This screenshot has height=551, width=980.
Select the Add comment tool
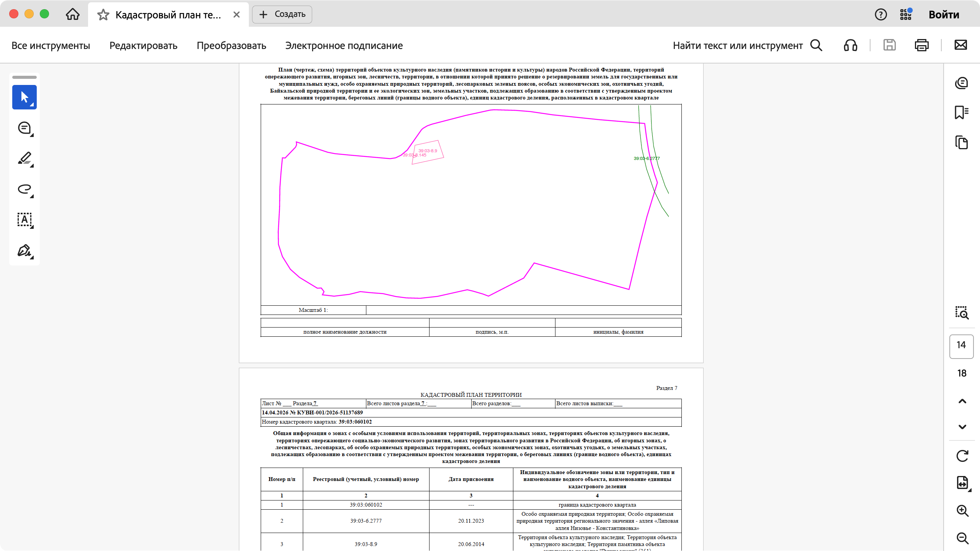click(24, 128)
